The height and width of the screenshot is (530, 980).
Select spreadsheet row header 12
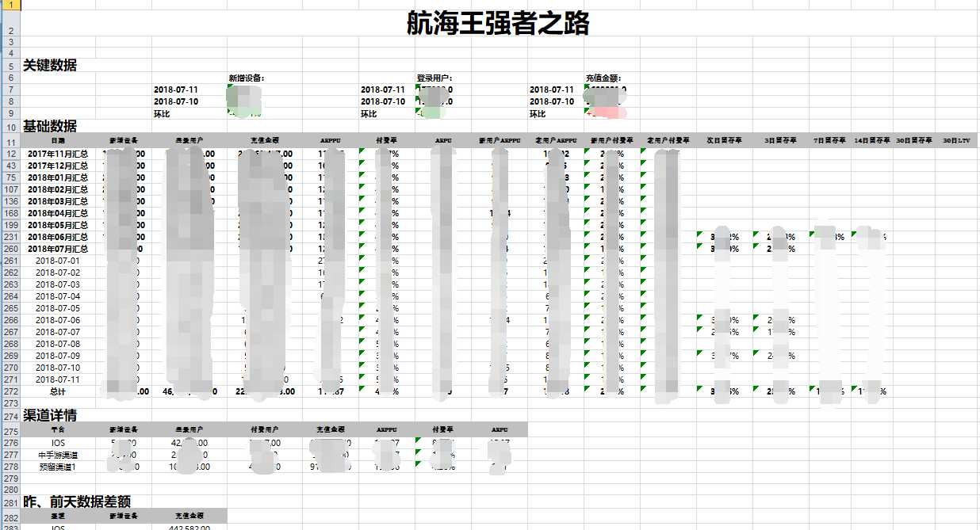click(10, 154)
